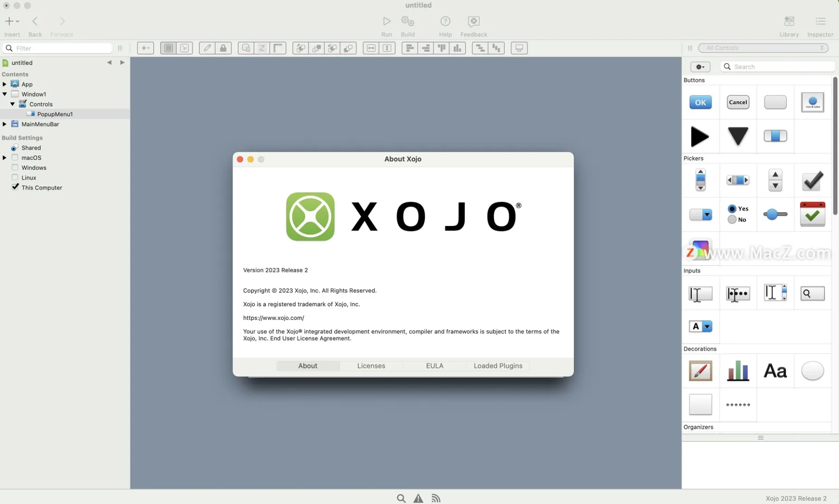Click the align right toolbar icon
Viewport: 839px width, 504px height.
click(x=426, y=48)
